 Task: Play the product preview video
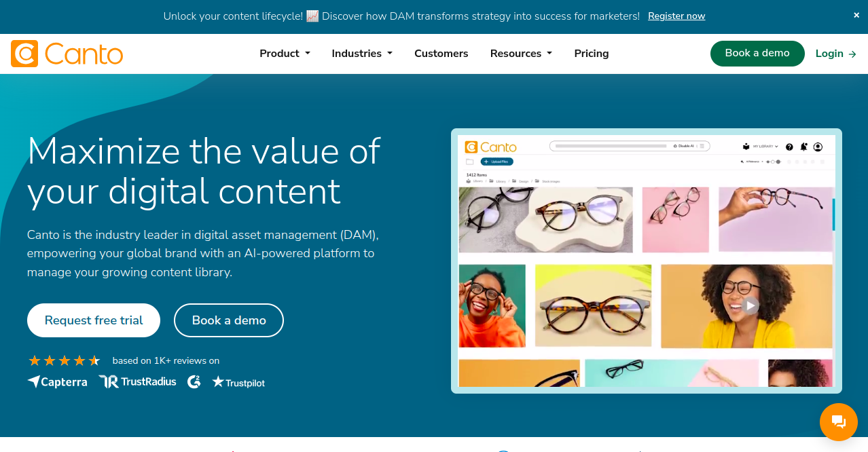point(750,305)
